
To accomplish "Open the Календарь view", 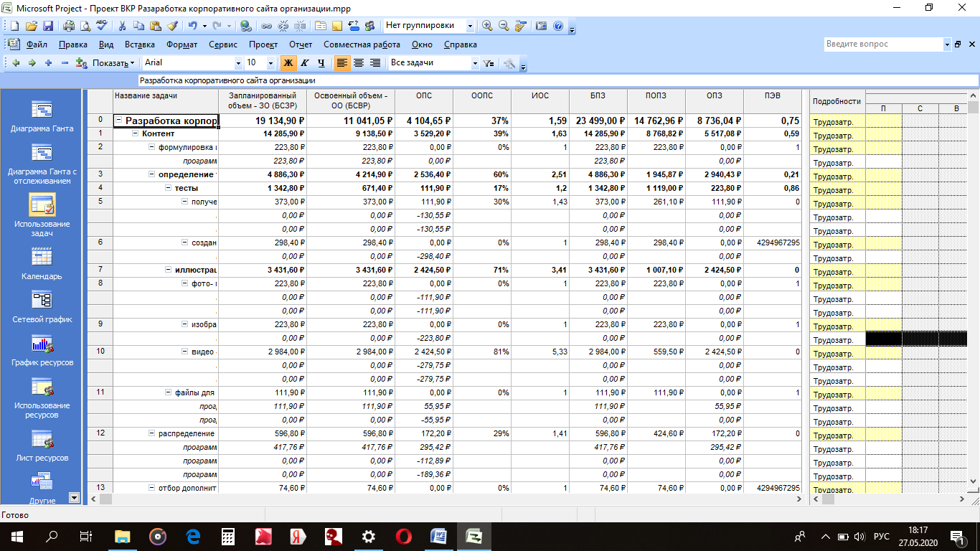I will (42, 263).
